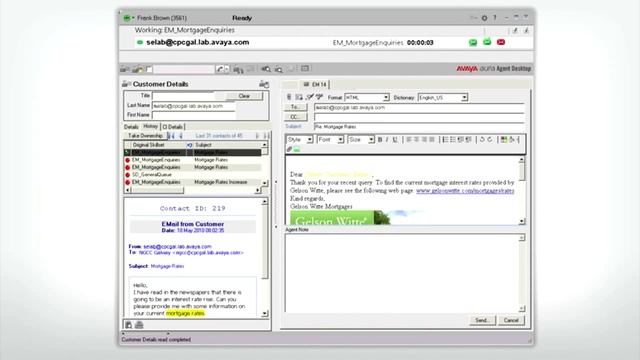Click the Clear button in Customer Details
The image size is (640, 360).
[x=244, y=96]
